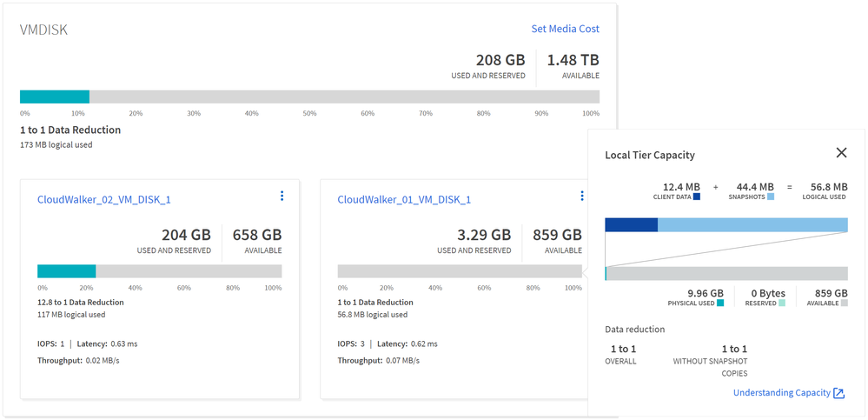Click the VMDISK section heading

tap(43, 30)
